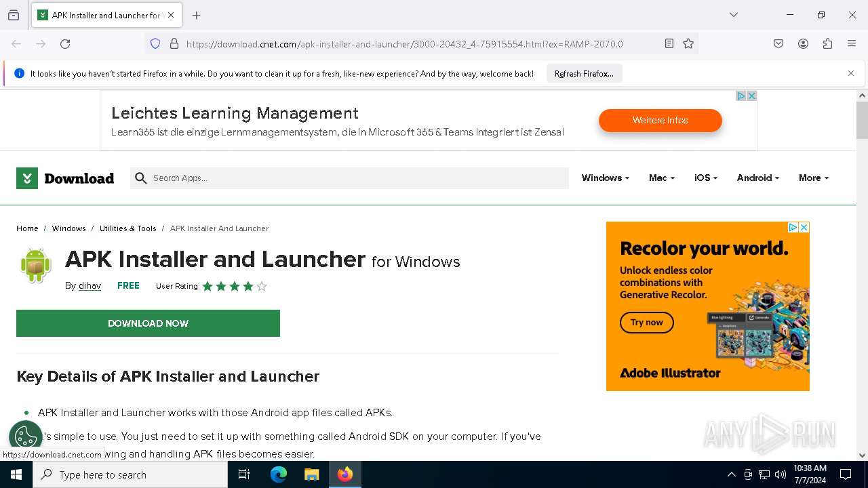The height and width of the screenshot is (488, 868).
Task: Click the Download site logo
Action: [x=65, y=178]
